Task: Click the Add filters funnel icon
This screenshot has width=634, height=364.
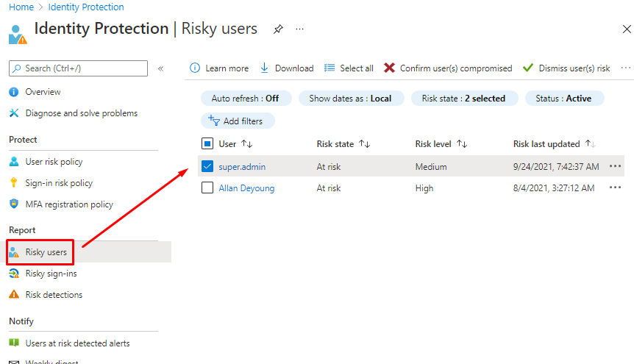Action: (x=214, y=121)
